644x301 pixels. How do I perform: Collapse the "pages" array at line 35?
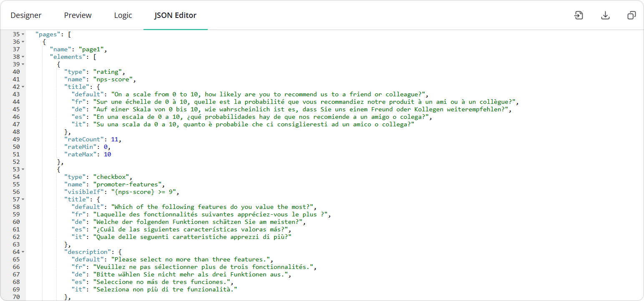coord(23,34)
